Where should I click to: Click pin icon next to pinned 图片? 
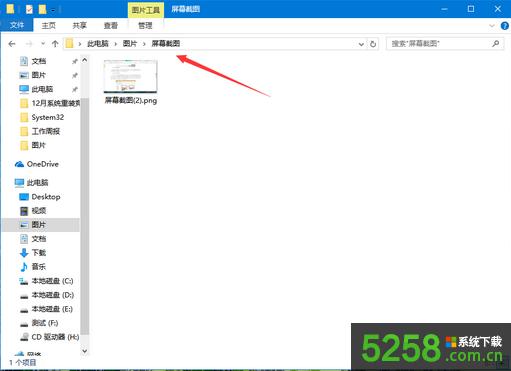[75, 75]
